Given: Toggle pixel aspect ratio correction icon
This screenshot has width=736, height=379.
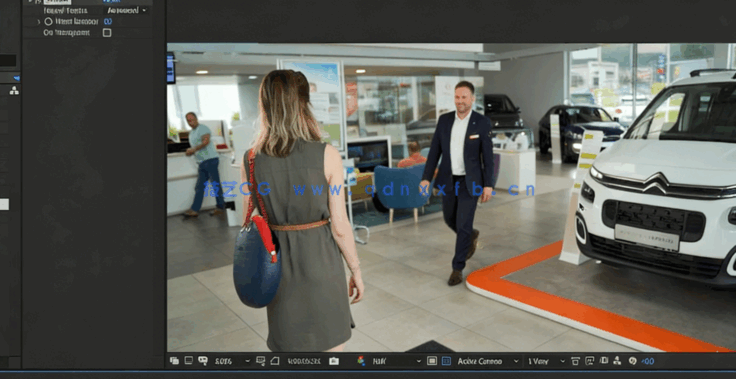Looking at the screenshot, I should (x=575, y=361).
